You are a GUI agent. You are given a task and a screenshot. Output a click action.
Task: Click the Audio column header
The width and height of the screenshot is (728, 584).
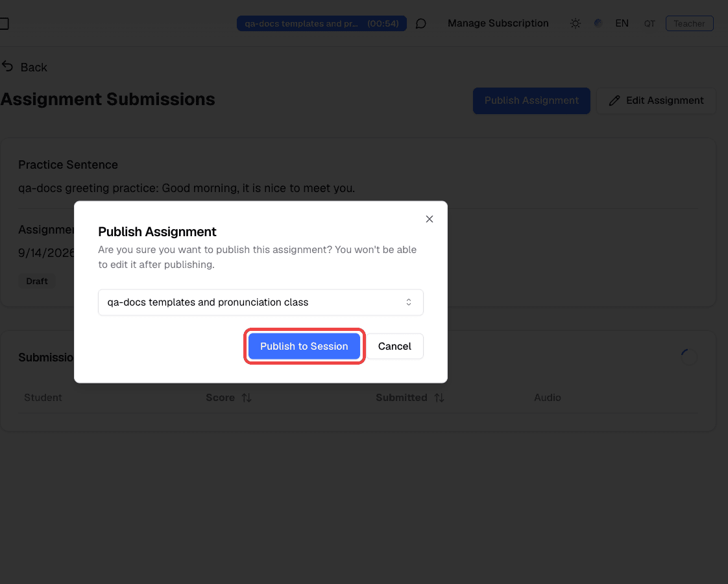(548, 398)
